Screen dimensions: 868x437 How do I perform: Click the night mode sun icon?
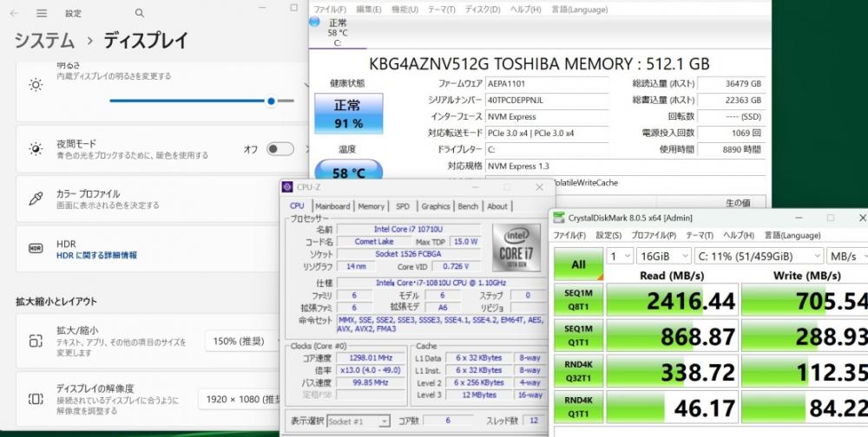[x=36, y=149]
